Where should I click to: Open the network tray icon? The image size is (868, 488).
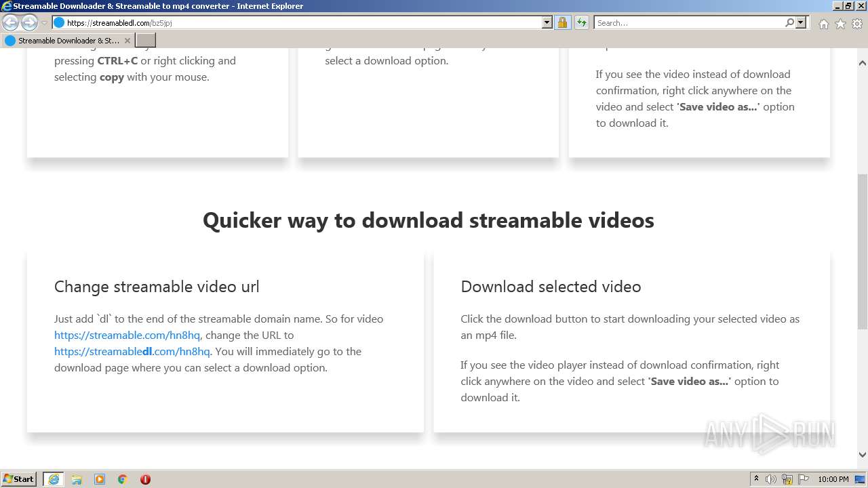pos(787,479)
